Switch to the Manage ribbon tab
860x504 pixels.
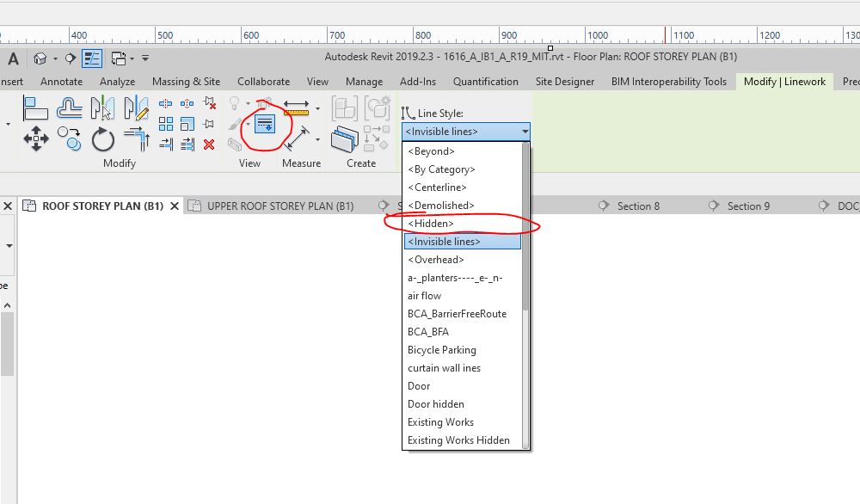pos(364,81)
